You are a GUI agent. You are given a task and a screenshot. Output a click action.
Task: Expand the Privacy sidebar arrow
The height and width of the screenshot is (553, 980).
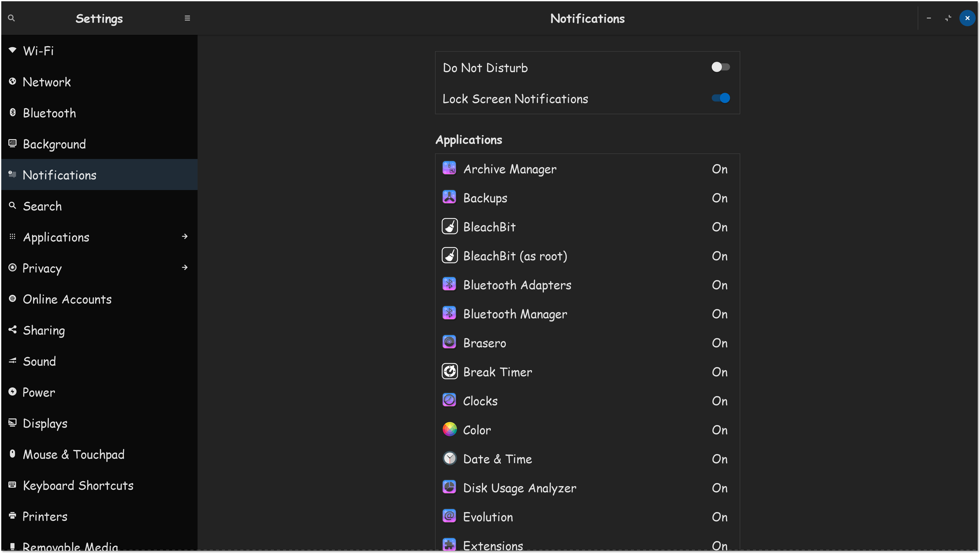tap(185, 268)
